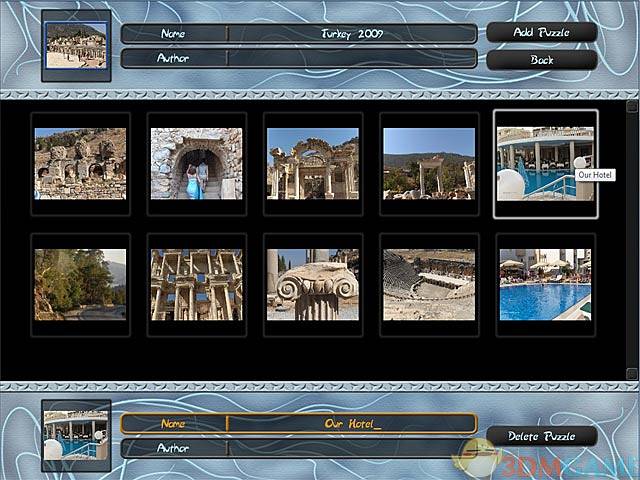Screen dimensions: 640x480
Task: Choose the hillside monument thumbnail
Action: coord(429,163)
